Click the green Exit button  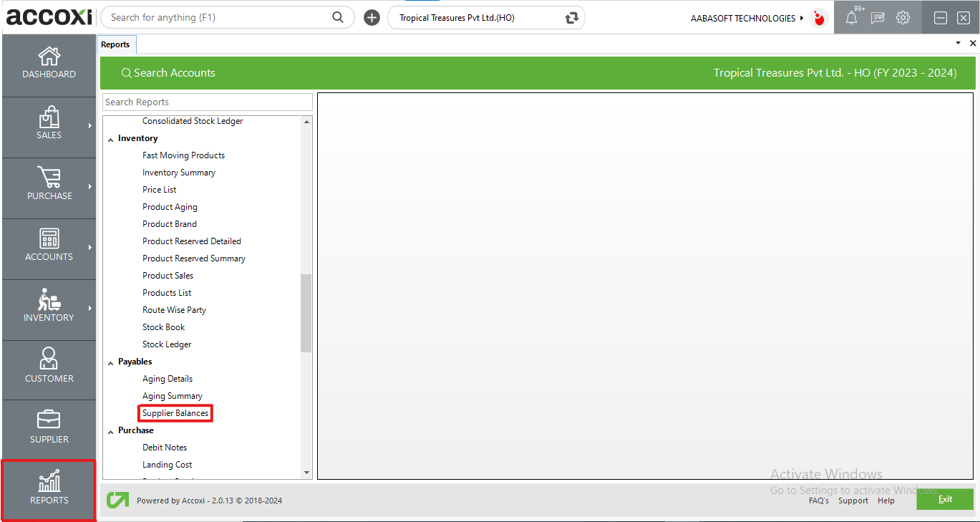tap(944, 499)
